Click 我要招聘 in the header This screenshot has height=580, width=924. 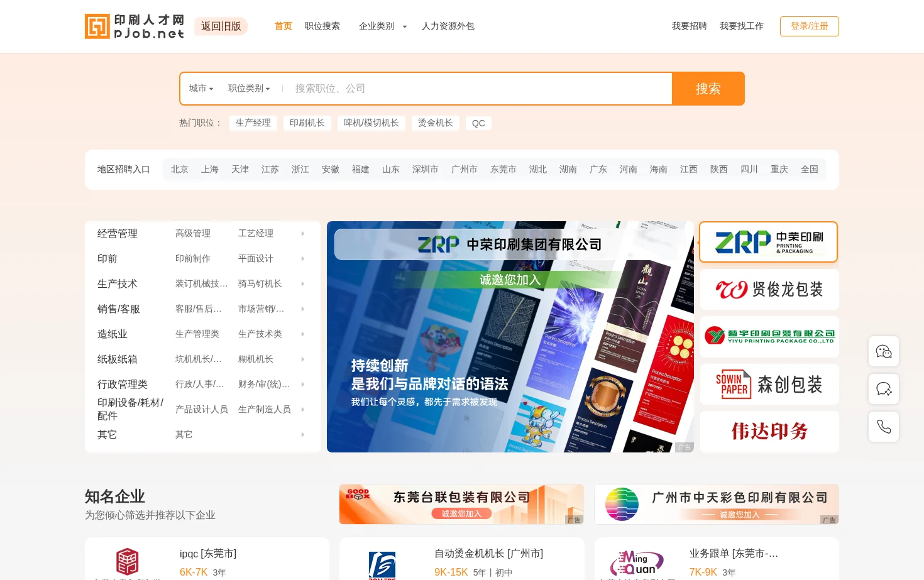(690, 26)
